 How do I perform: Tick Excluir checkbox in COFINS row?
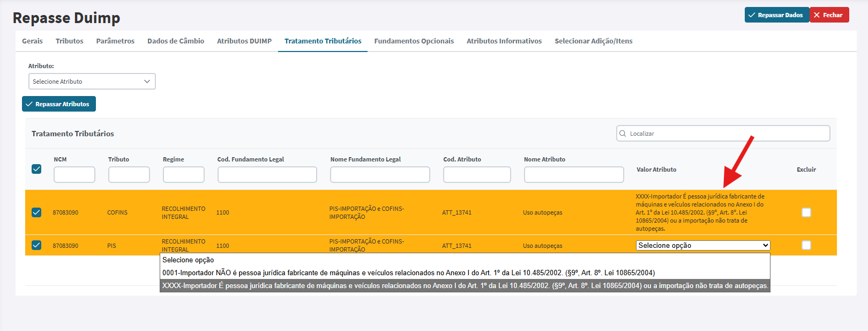point(806,212)
